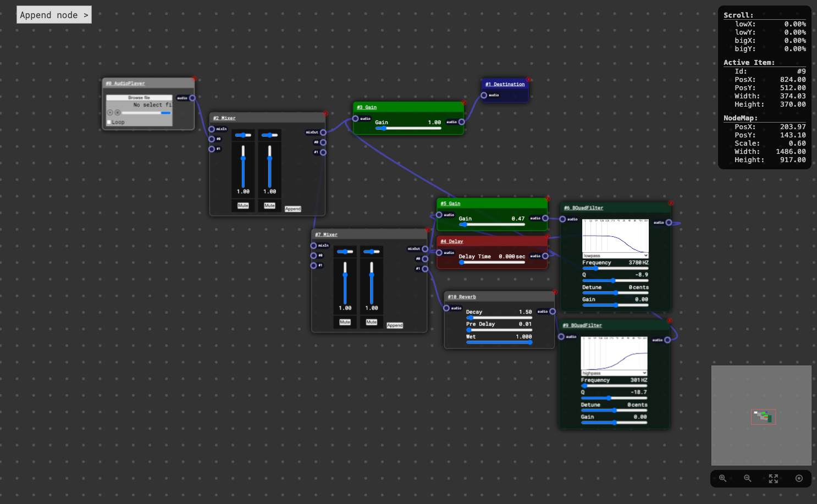Set #9 BQuadFilter Q slider
Screen dimensions: 817x504
point(614,398)
